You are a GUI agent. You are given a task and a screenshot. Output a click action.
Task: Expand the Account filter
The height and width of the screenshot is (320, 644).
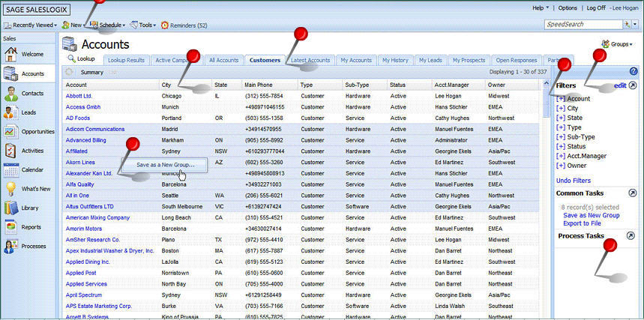(x=561, y=99)
